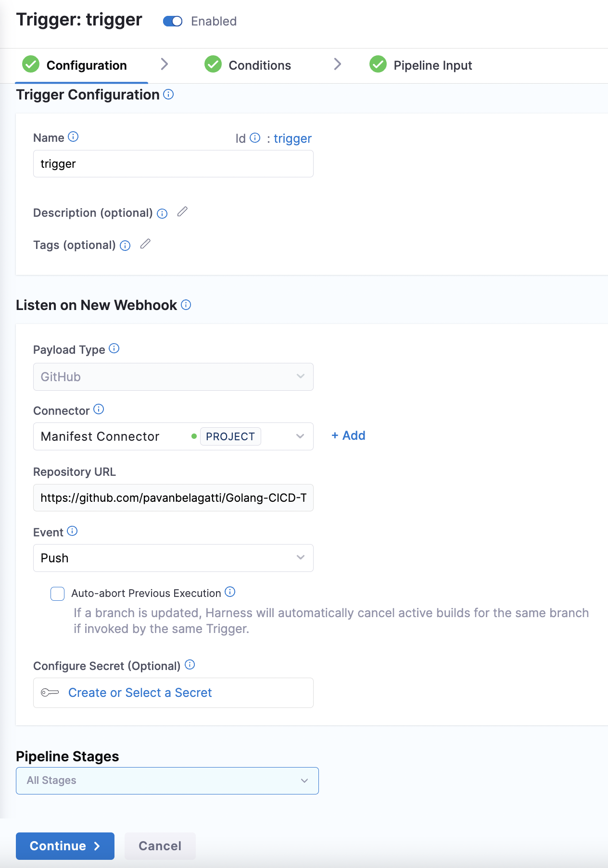
Task: Click the info icon beside Configure Secret
Action: [x=190, y=665]
